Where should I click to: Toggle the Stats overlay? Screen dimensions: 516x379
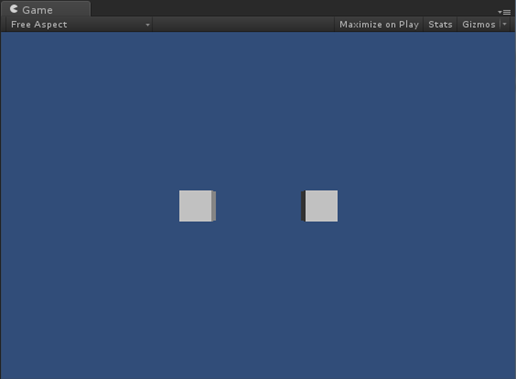click(x=440, y=24)
